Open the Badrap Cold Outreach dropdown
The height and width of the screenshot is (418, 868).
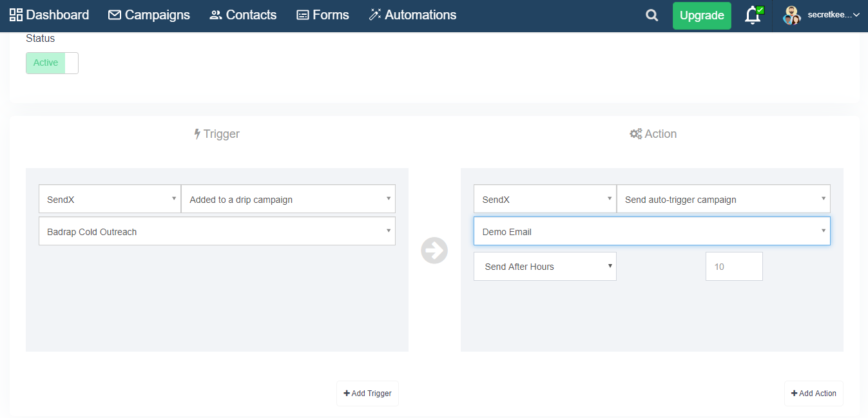pyautogui.click(x=217, y=231)
